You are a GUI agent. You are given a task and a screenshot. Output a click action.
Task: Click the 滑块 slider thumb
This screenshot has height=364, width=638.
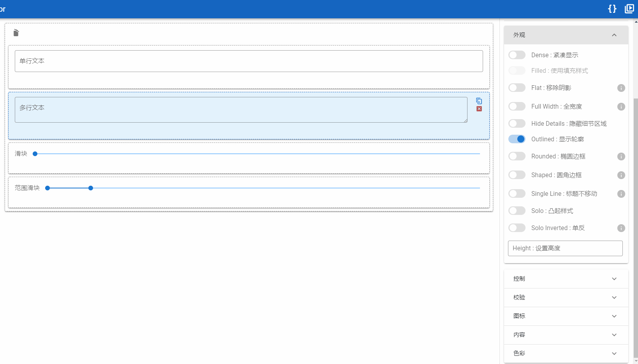coord(35,154)
